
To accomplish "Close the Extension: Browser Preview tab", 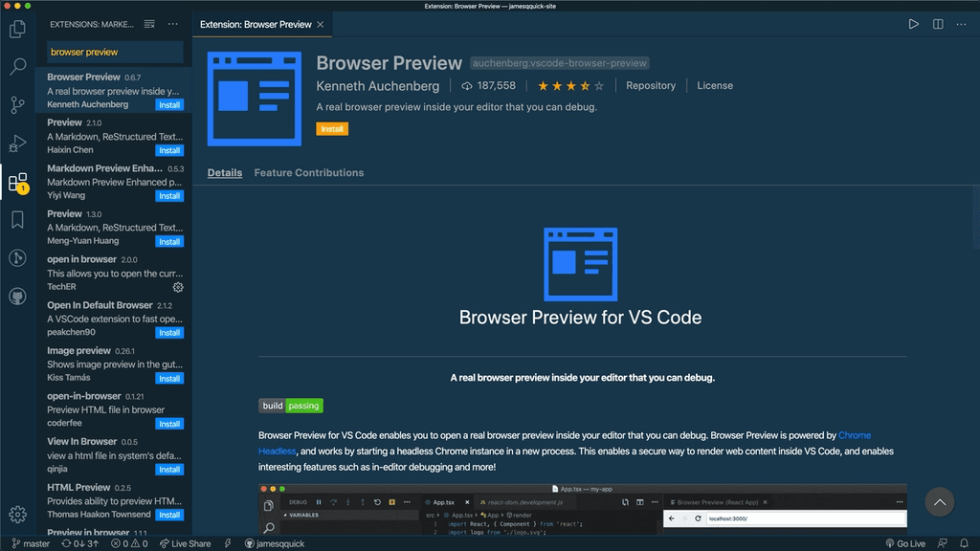I will [x=321, y=24].
